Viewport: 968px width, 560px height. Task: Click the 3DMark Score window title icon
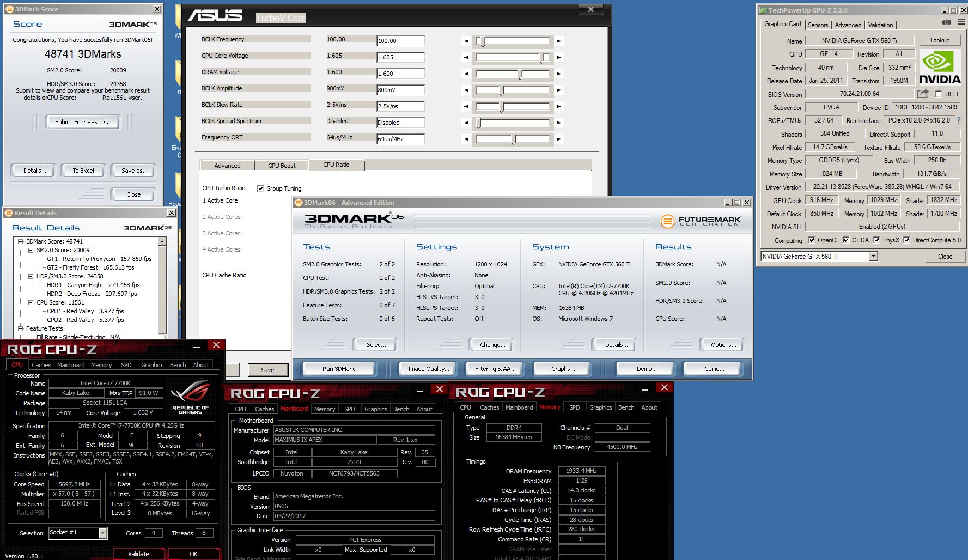tap(9, 9)
